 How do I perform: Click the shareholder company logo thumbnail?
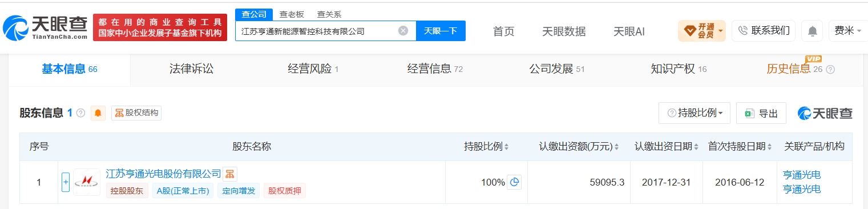pos(87,182)
